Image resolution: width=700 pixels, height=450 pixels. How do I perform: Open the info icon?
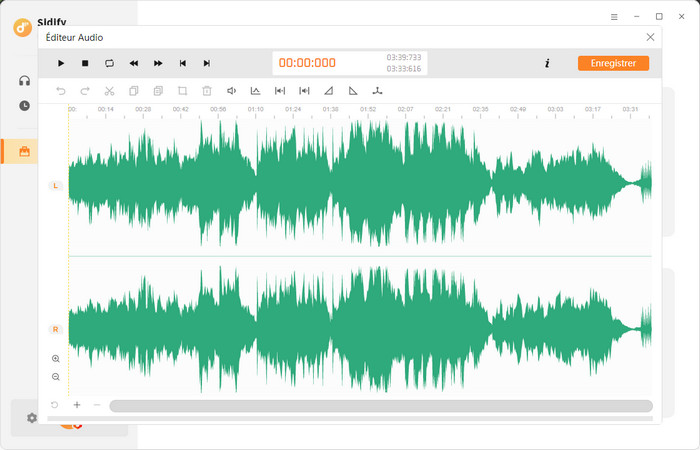[547, 63]
